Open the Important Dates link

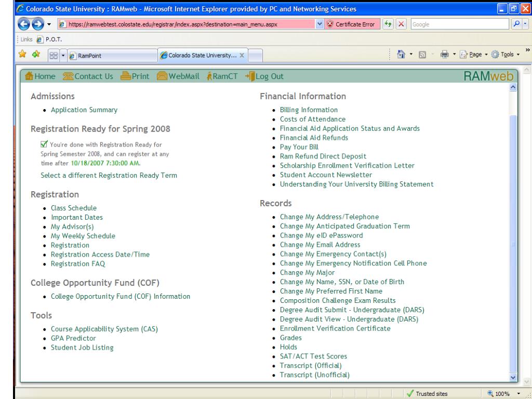click(77, 217)
